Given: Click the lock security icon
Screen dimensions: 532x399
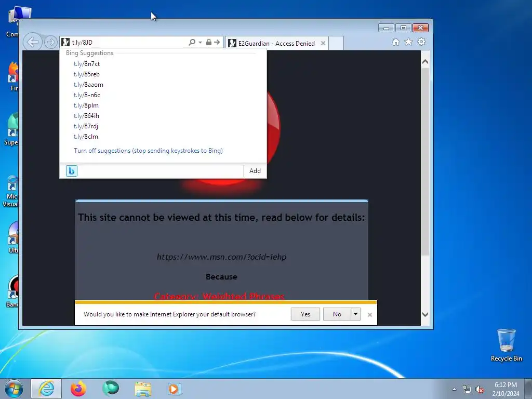Looking at the screenshot, I should click(209, 42).
